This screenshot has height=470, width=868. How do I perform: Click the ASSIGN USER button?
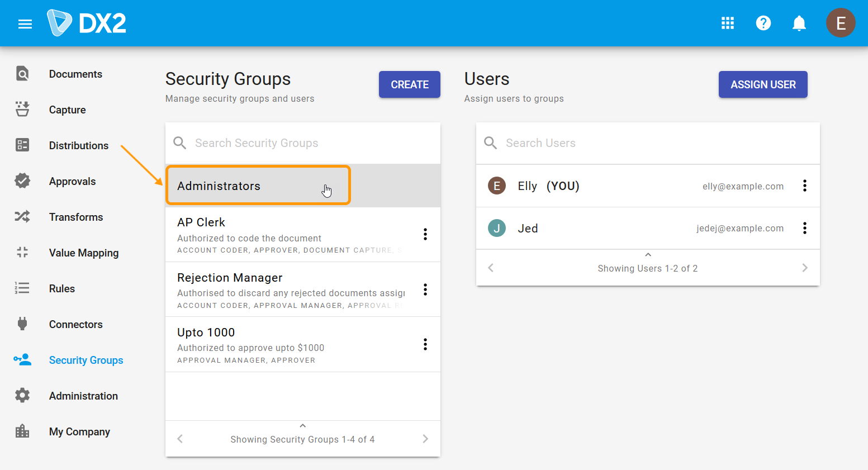(x=763, y=84)
